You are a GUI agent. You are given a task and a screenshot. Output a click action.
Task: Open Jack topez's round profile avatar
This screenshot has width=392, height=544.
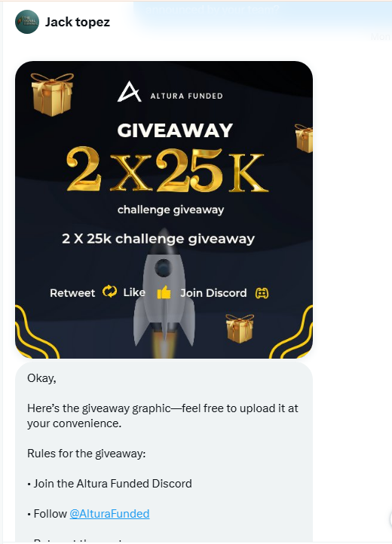[x=27, y=22]
